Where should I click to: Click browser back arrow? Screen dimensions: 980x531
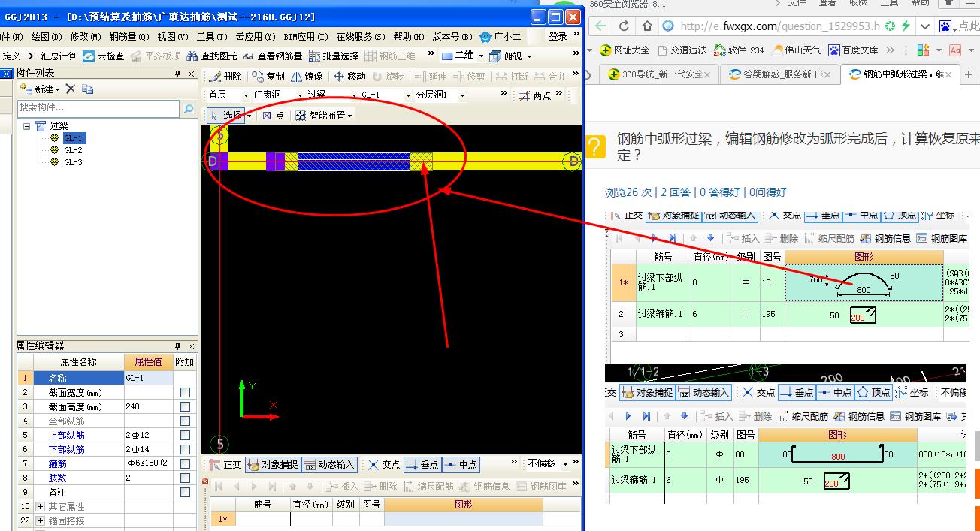click(x=600, y=26)
